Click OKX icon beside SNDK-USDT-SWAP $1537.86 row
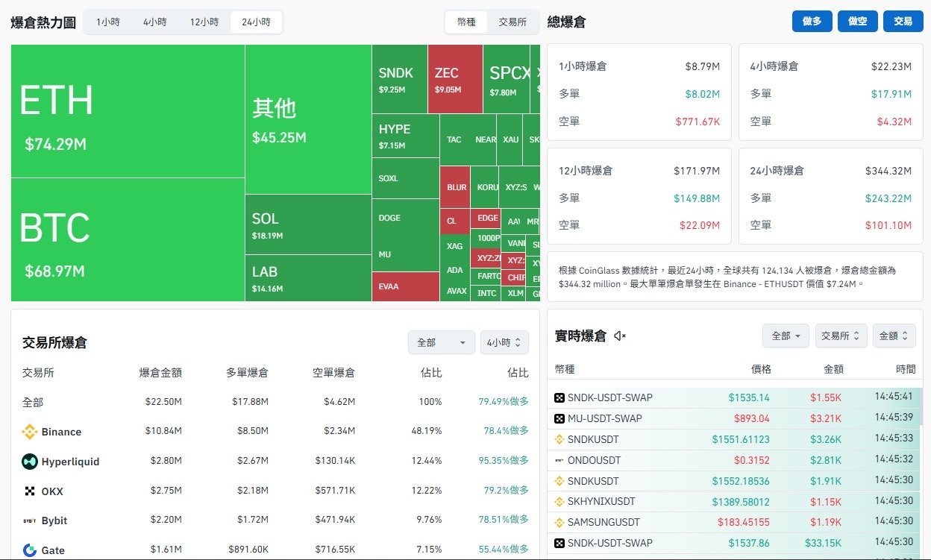931x560 pixels. [559, 543]
